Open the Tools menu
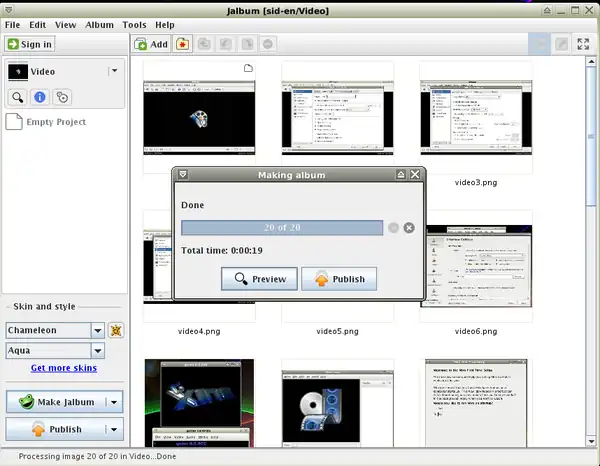 click(x=134, y=24)
